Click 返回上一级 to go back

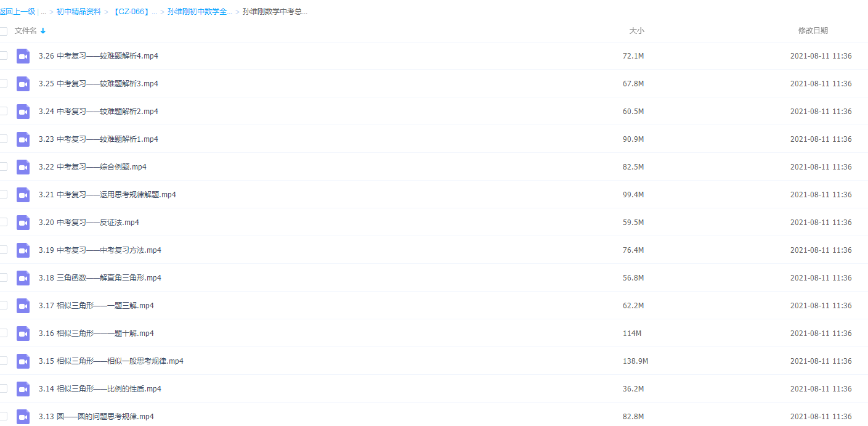coord(17,12)
